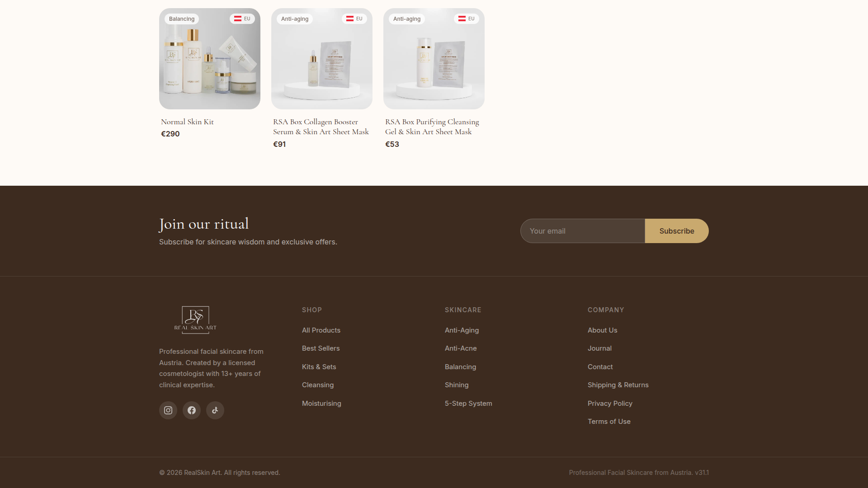The image size is (868, 488).
Task: Click the Contact link
Action: [600, 366]
